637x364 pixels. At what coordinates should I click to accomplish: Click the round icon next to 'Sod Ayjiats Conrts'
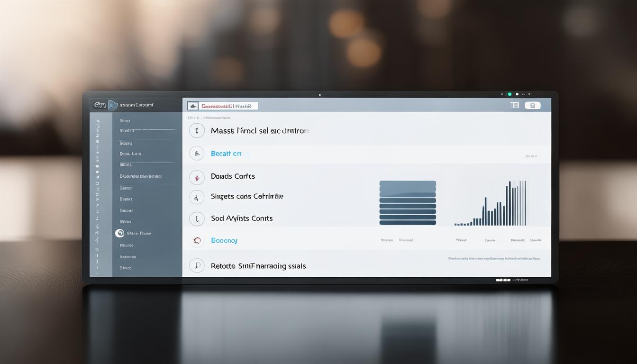[x=197, y=218]
